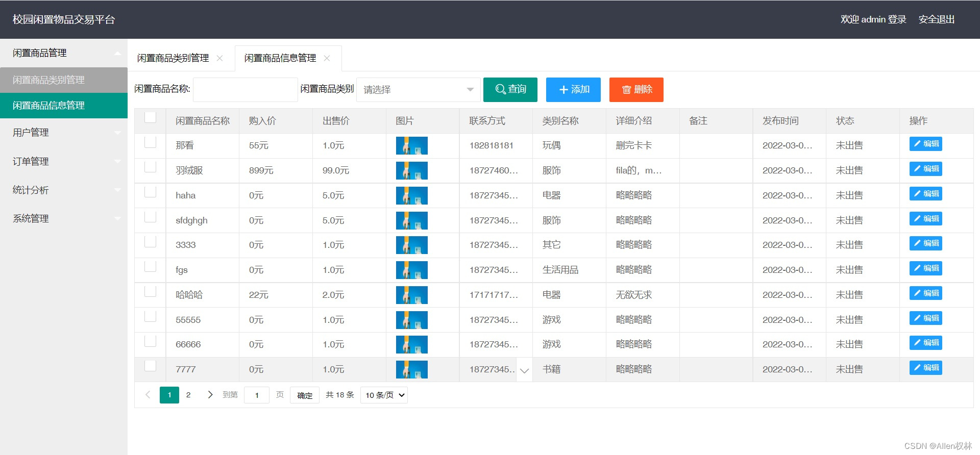The height and width of the screenshot is (455, 980).
Task: Edit the 66666 row
Action: (926, 343)
